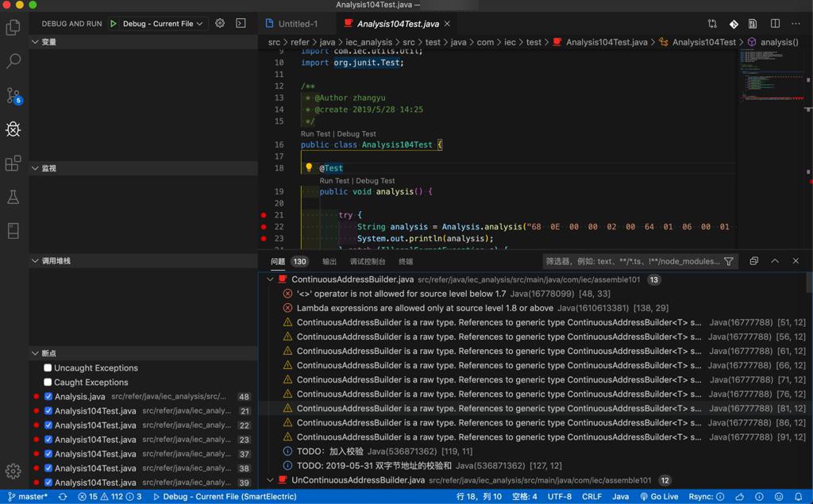Disable Analysis104Test.java line 22 breakpoint checkbox
Viewport: 813px width, 504px height.
(48, 425)
